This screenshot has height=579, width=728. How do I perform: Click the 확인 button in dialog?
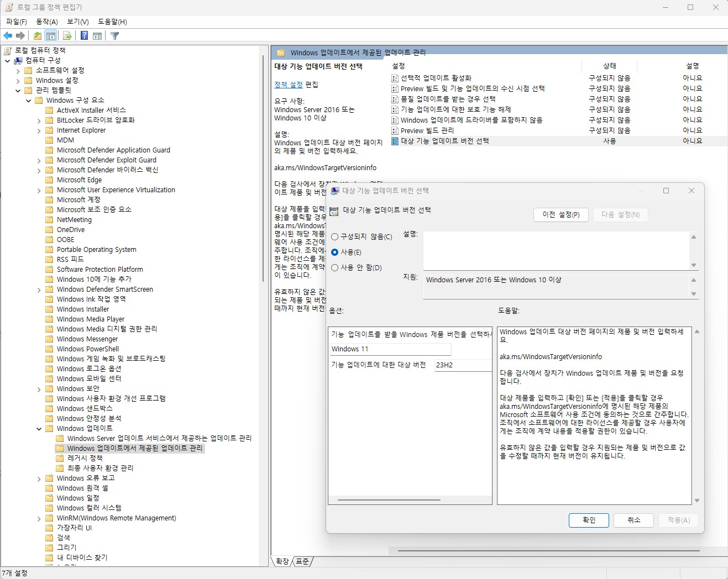tap(589, 520)
